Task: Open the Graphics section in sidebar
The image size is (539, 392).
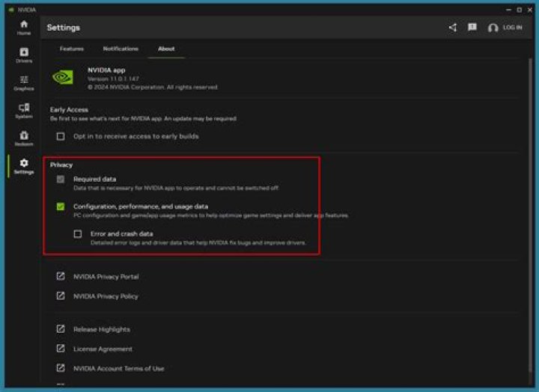Action: [24, 83]
